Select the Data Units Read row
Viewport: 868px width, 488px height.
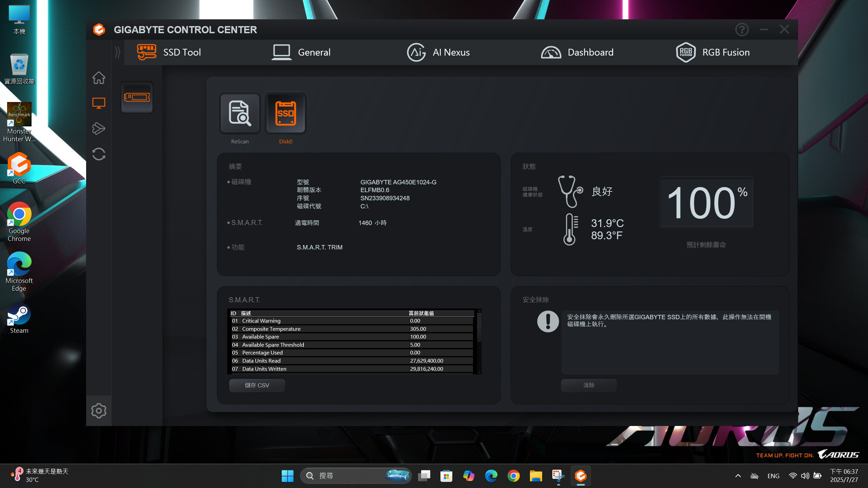coord(352,361)
